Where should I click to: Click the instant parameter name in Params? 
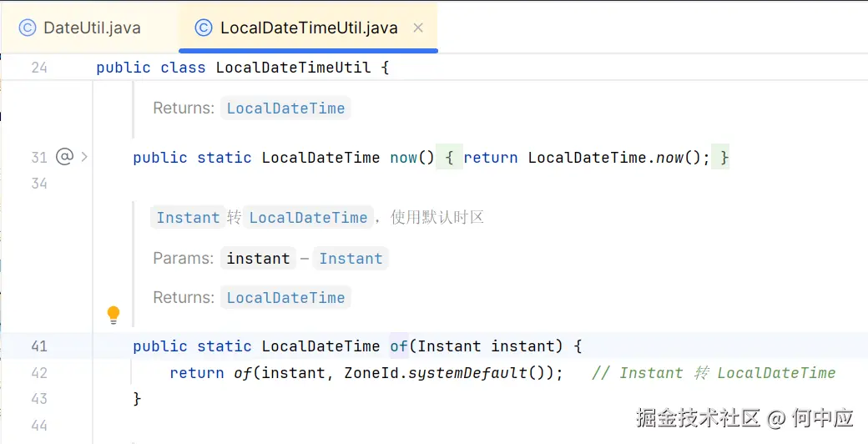[x=258, y=259]
